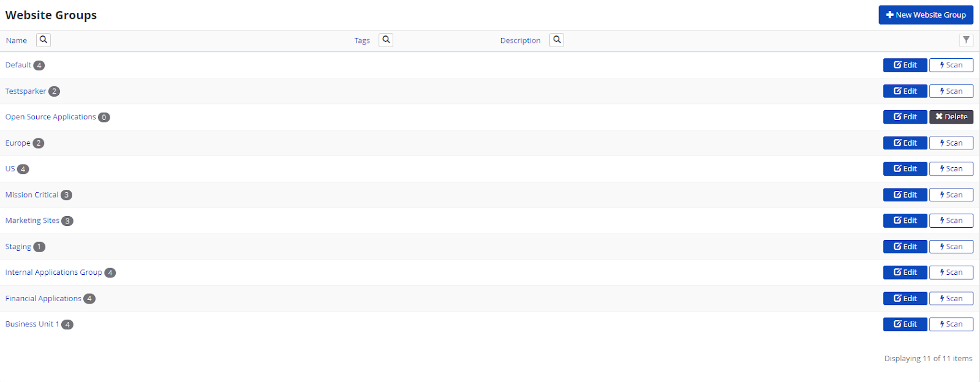Open the Business Unit 1 group
Viewport: 980px width, 382px height.
click(32, 324)
